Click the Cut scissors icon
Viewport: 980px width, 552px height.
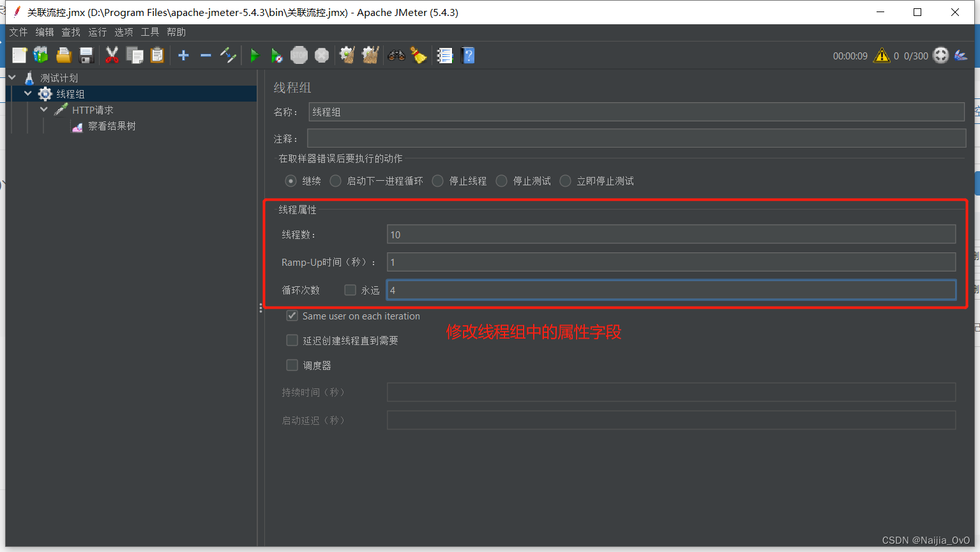pyautogui.click(x=112, y=56)
